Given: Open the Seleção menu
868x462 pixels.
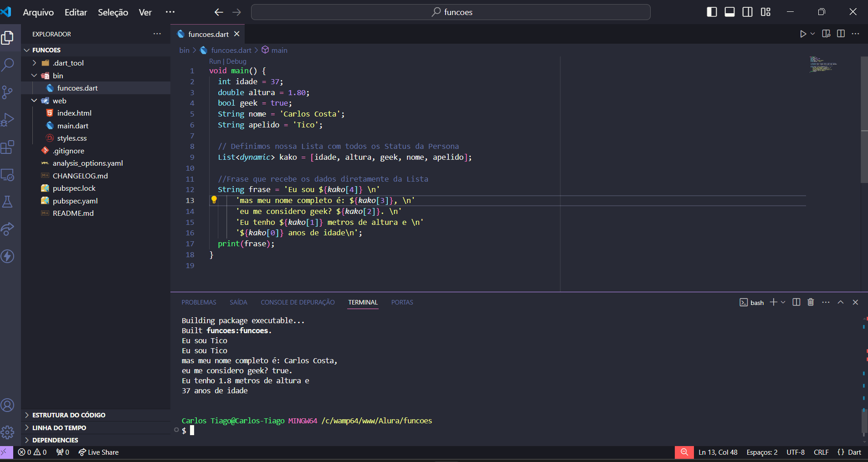Looking at the screenshot, I should coord(113,12).
